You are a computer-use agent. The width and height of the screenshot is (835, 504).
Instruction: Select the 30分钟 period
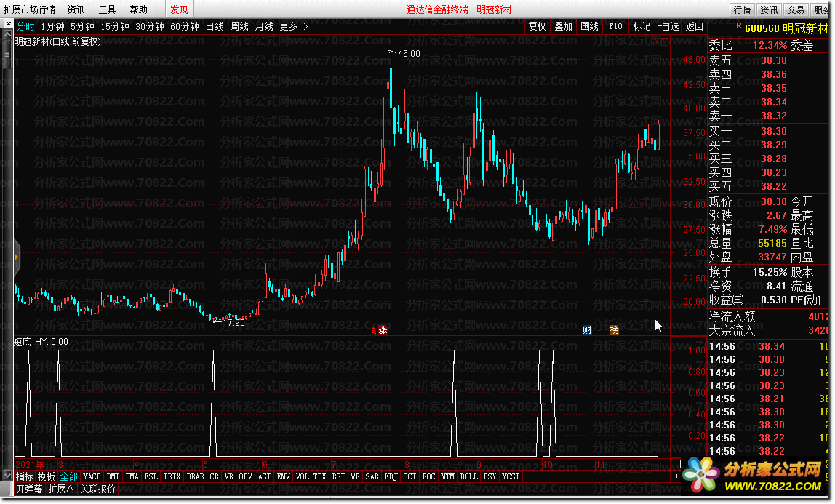tap(150, 27)
